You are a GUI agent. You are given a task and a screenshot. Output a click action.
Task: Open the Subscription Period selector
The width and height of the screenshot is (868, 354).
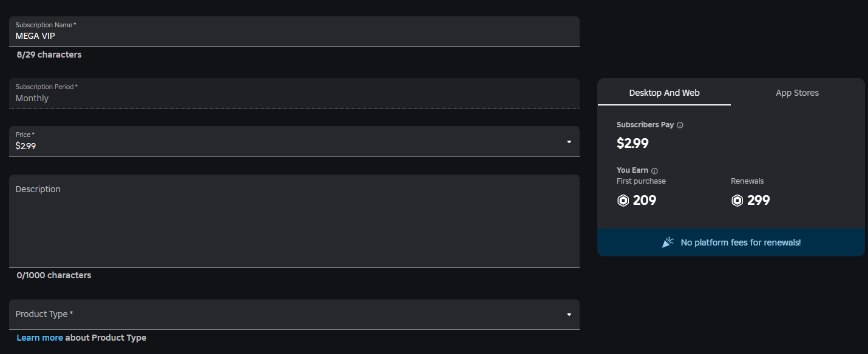[x=294, y=94]
